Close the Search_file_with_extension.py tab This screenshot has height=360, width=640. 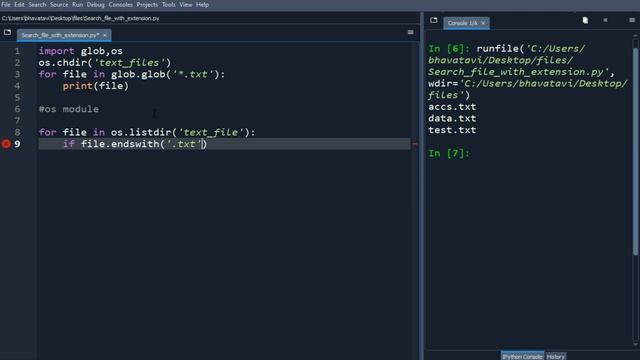click(x=105, y=36)
